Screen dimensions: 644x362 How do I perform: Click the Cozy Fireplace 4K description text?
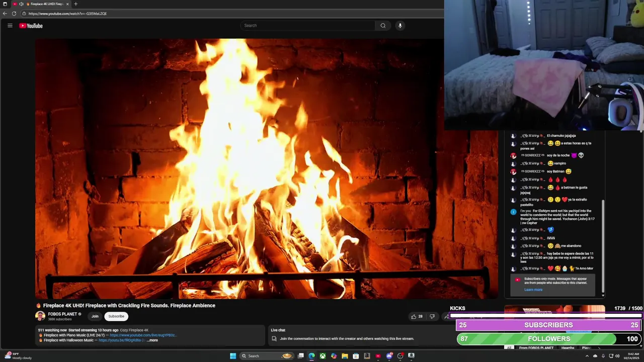pyautogui.click(x=134, y=330)
